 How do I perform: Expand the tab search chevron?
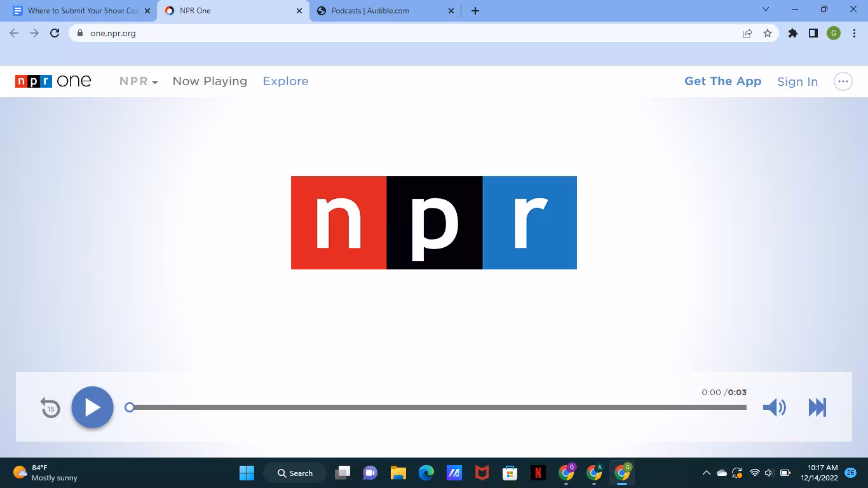(766, 10)
